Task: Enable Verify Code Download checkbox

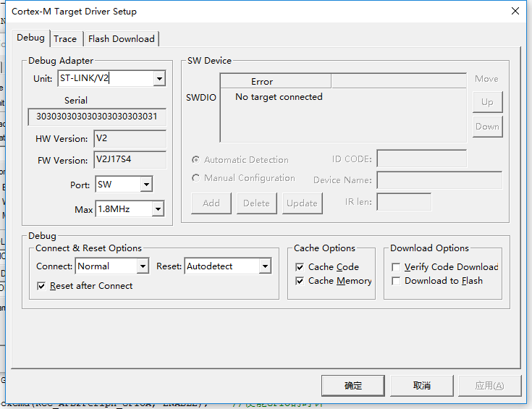Action: tap(396, 267)
